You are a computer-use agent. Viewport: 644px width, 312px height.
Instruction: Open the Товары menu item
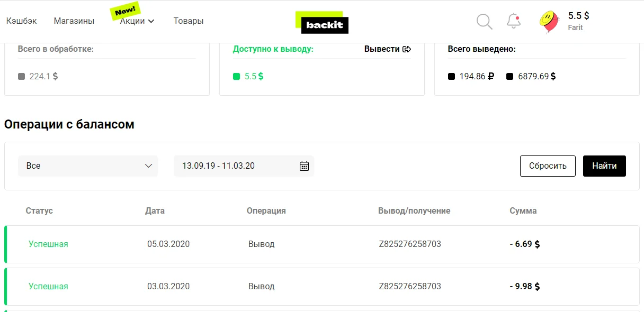(189, 21)
